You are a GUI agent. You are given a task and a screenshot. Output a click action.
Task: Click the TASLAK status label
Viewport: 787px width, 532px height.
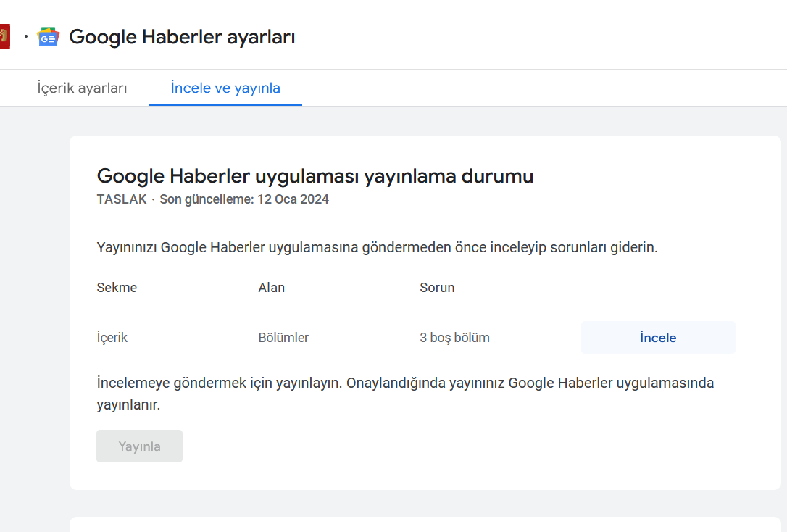(x=122, y=199)
